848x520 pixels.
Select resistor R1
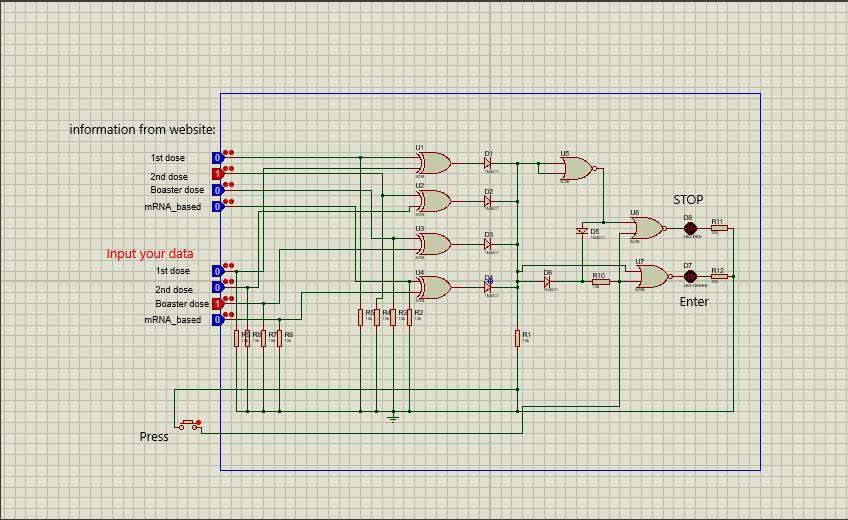click(x=518, y=339)
